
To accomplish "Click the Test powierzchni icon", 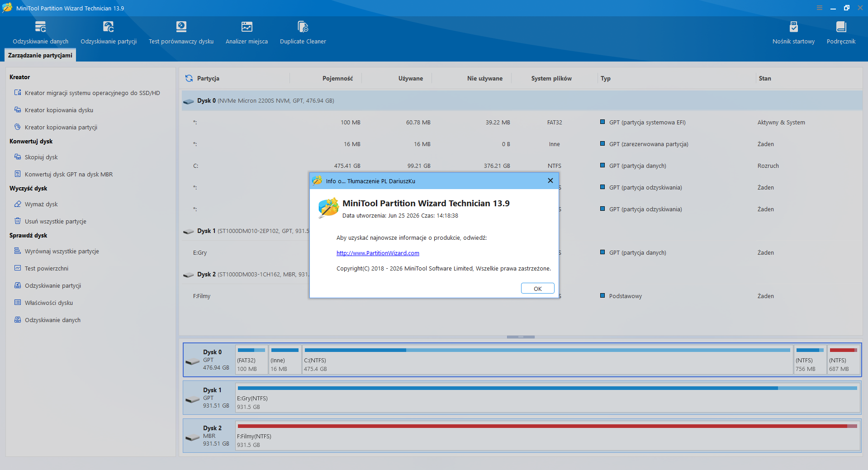I will pyautogui.click(x=18, y=268).
